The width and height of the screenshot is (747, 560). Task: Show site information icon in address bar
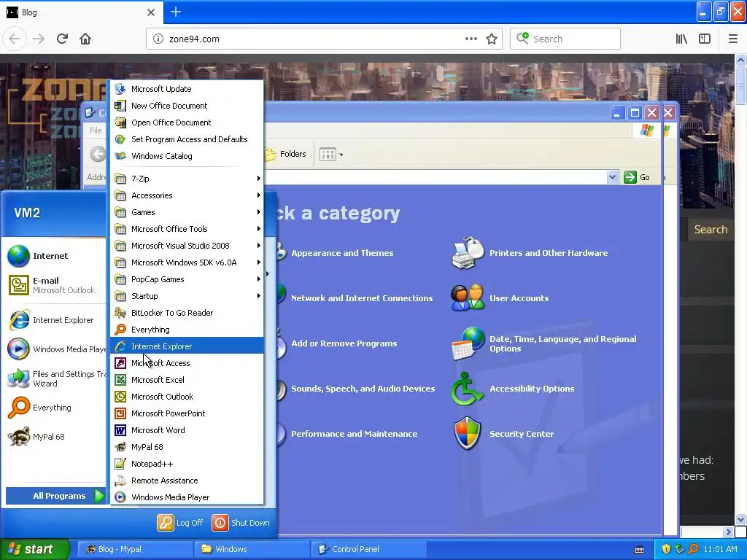tap(158, 39)
